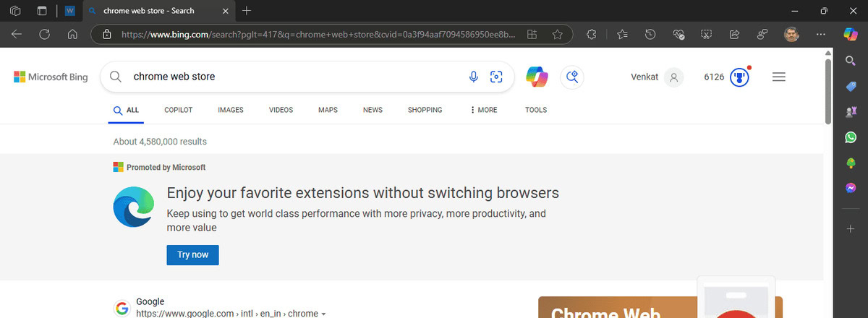Open Messenger in the Edge sidebar
The image size is (868, 318).
(851, 187)
